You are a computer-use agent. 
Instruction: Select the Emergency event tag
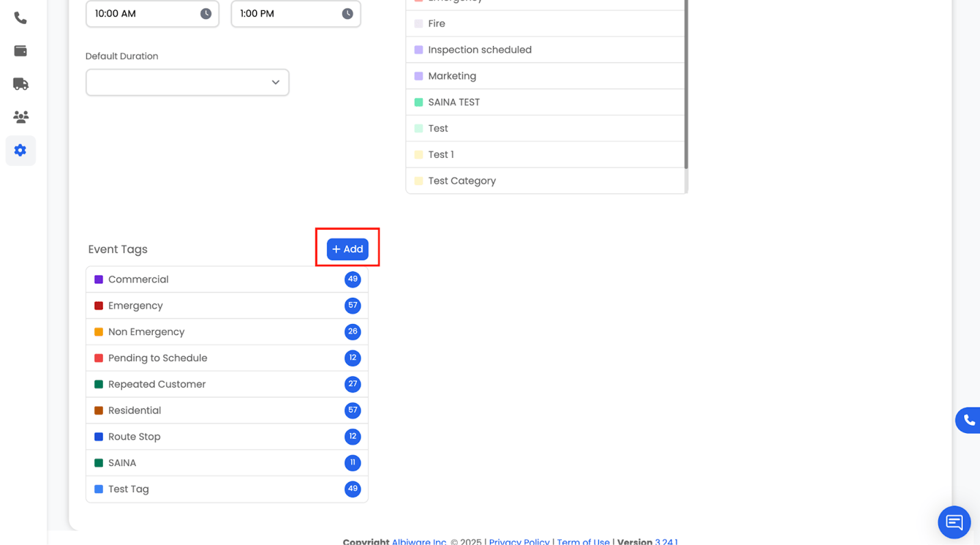point(227,306)
